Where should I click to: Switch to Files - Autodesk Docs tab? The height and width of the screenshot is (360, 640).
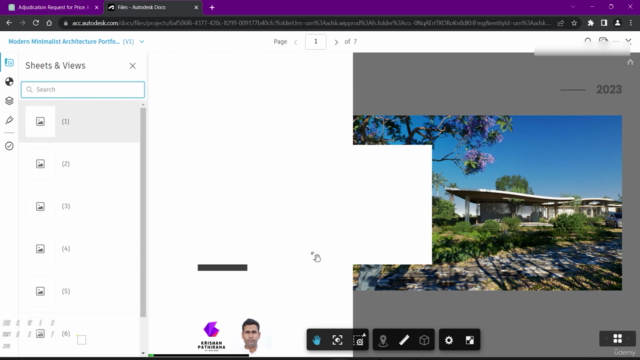[x=152, y=7]
